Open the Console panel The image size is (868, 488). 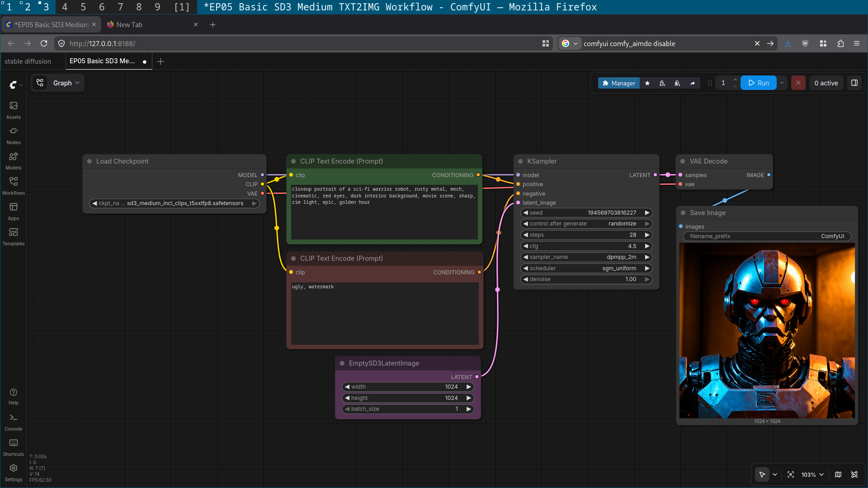(x=14, y=422)
